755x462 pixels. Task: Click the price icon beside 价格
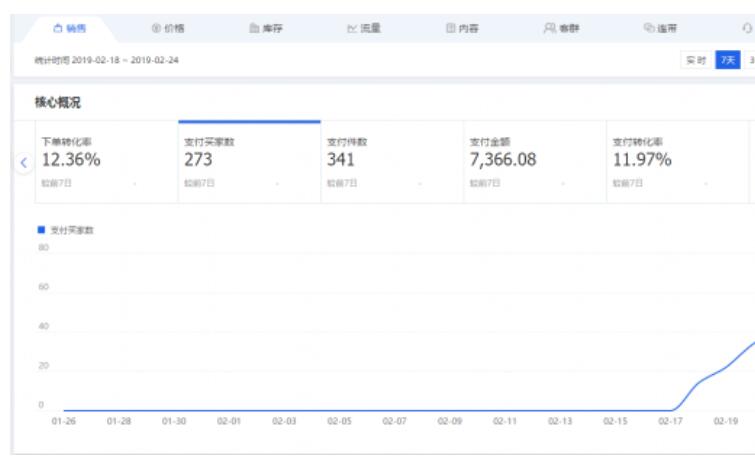click(156, 30)
